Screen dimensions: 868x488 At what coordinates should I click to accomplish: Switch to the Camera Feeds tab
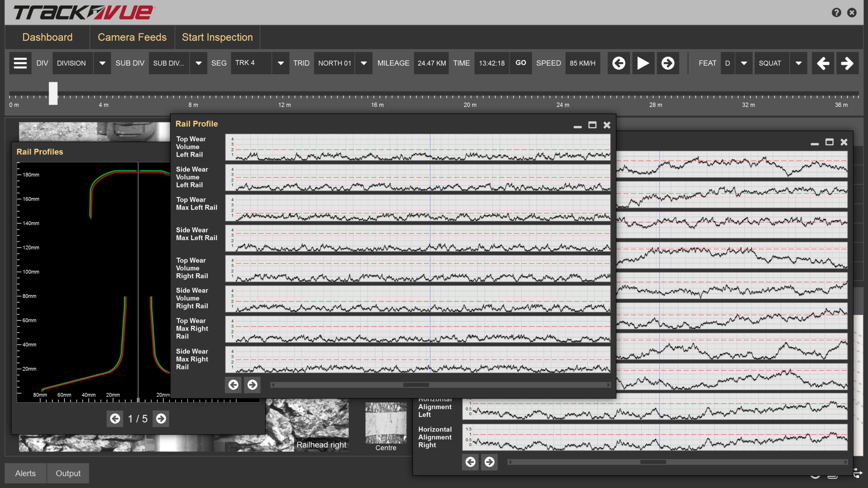[132, 37]
